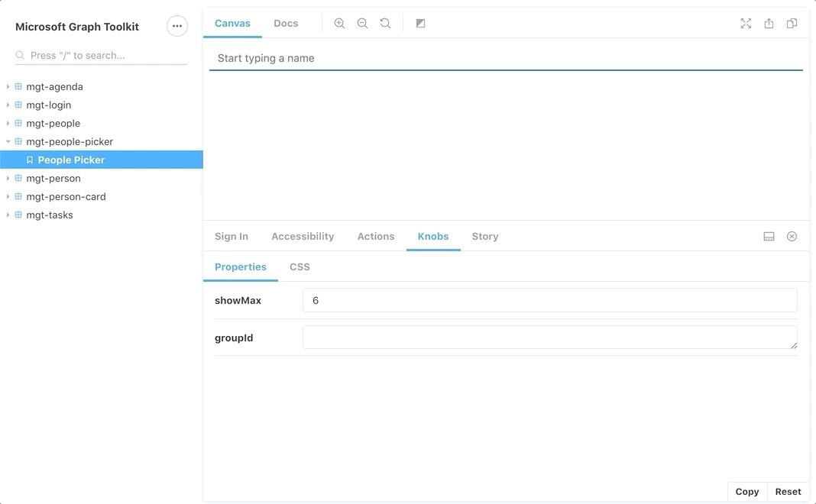Select mgt-login label in the tree
This screenshot has height=504, width=816.
coord(49,105)
